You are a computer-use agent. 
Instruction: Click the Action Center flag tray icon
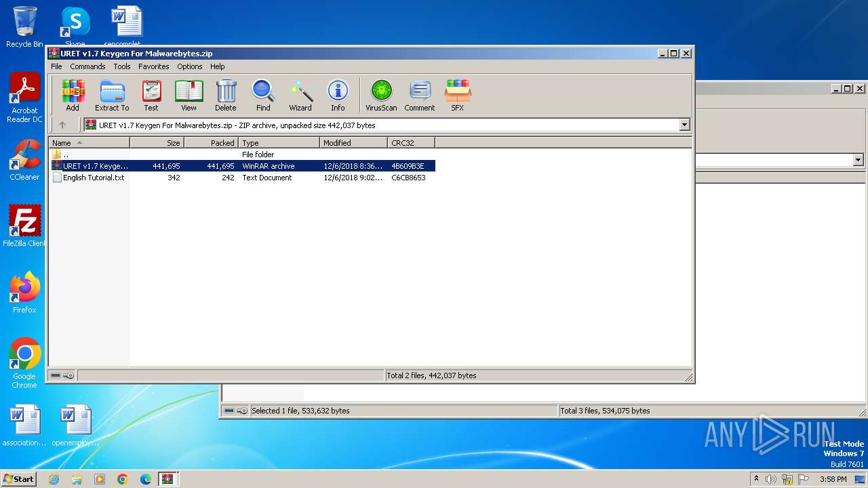click(x=804, y=479)
